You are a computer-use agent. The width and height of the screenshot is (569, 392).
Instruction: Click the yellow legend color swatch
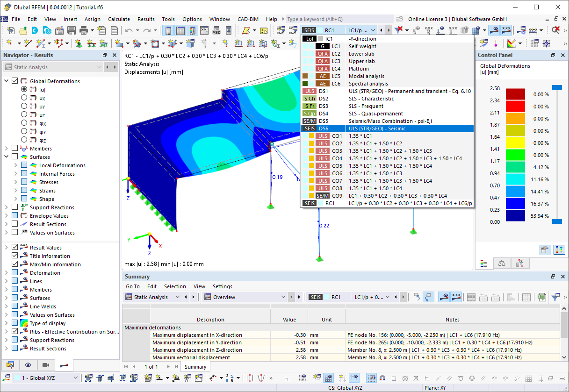516,143
